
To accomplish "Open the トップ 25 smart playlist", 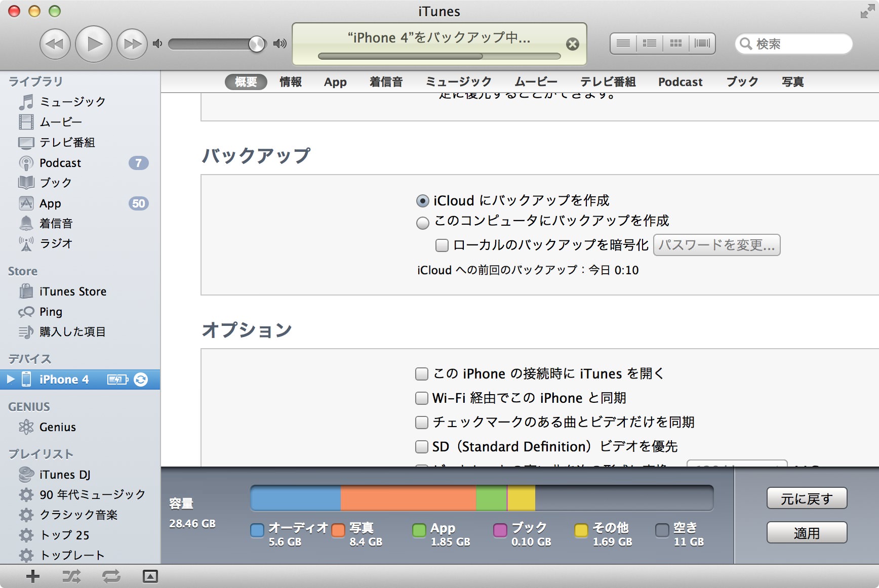I will click(80, 535).
